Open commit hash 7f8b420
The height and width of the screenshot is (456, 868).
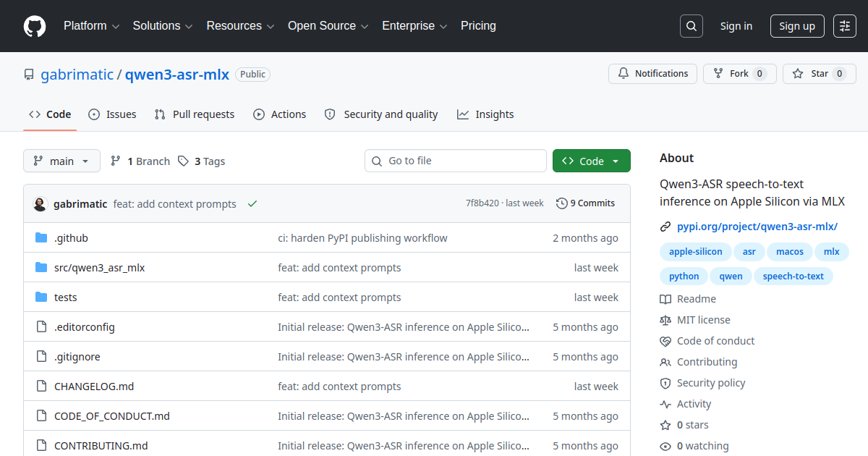(482, 203)
